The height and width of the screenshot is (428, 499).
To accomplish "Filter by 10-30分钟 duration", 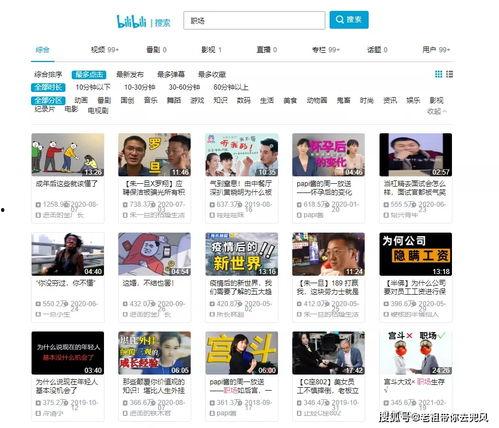I will (x=140, y=87).
